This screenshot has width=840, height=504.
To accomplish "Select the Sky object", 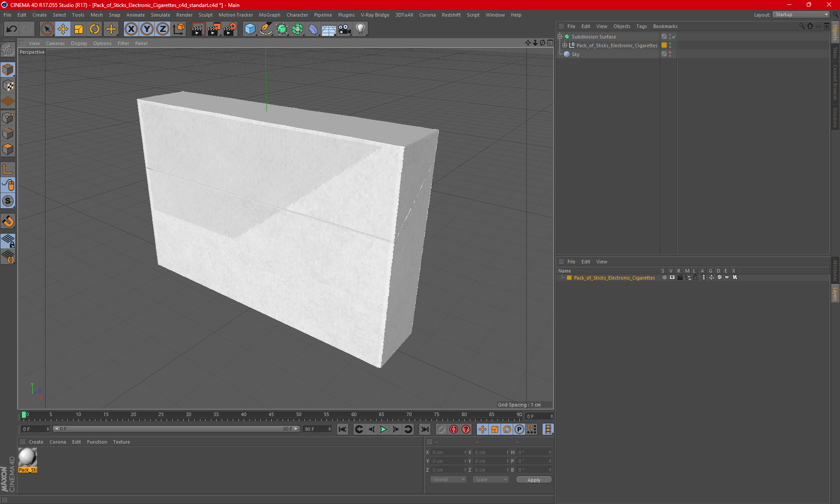I will pyautogui.click(x=575, y=54).
